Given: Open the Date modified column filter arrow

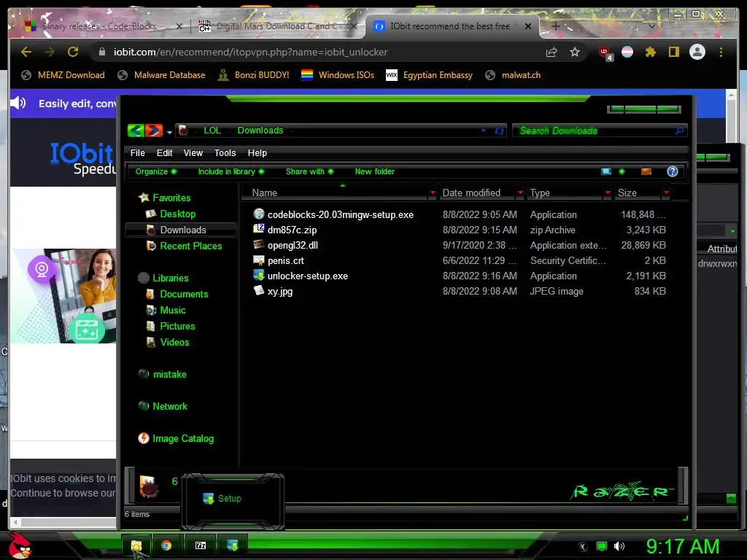Looking at the screenshot, I should (x=519, y=192).
